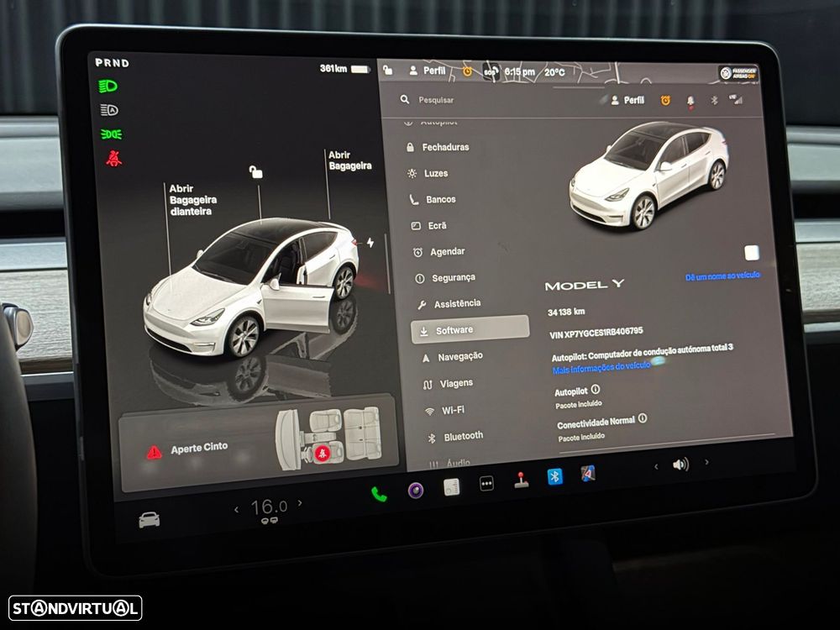Tap the auto high beam indicator
The image size is (840, 630).
click(109, 110)
